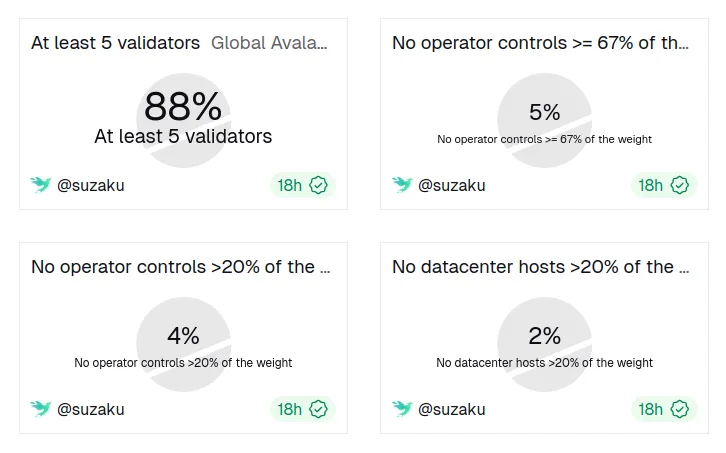726x453 pixels.
Task: Click the verified check badge icon in the 4% card
Action: point(319,409)
